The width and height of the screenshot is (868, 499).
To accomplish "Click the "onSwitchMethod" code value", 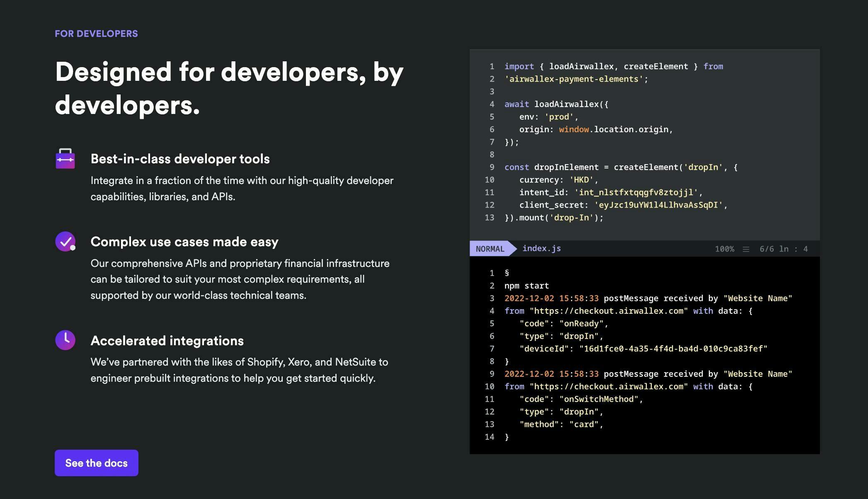I will [x=599, y=399].
